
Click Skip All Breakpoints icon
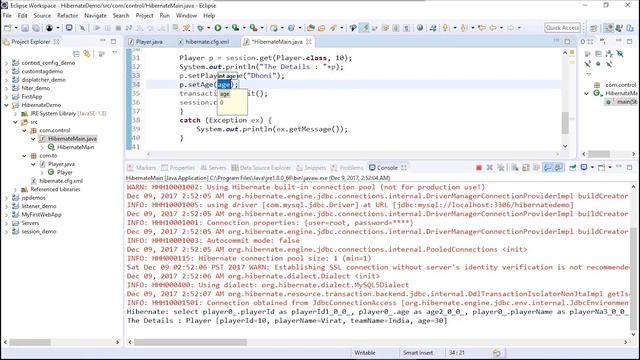(x=82, y=28)
